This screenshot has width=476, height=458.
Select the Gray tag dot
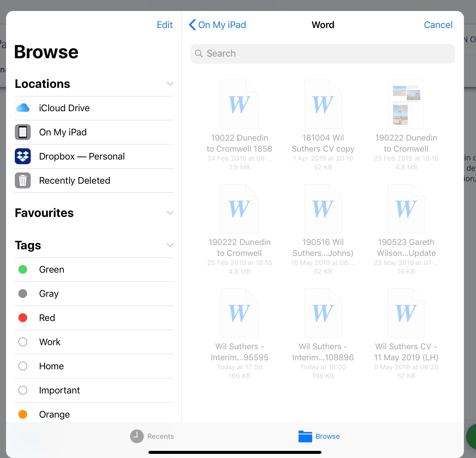coord(23,294)
